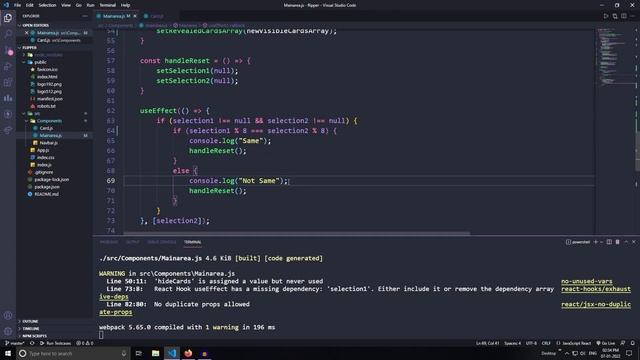Click the editor minimap
The image size is (640, 360).
click(616, 131)
